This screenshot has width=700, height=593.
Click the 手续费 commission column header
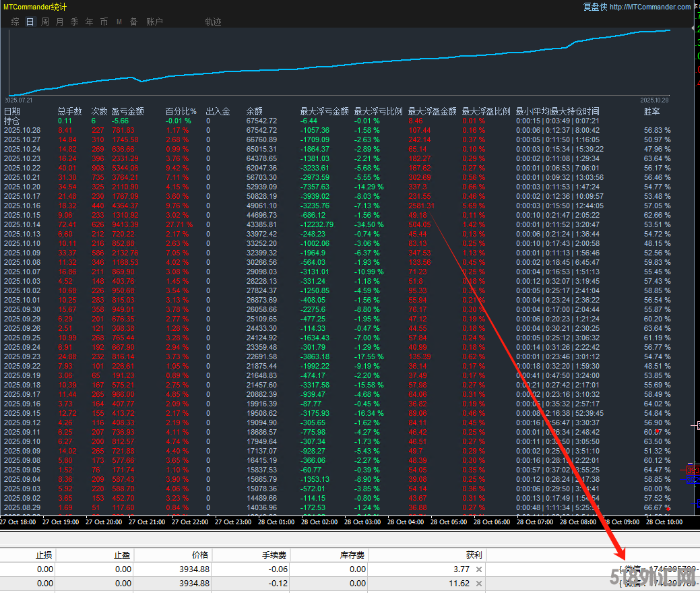click(275, 555)
